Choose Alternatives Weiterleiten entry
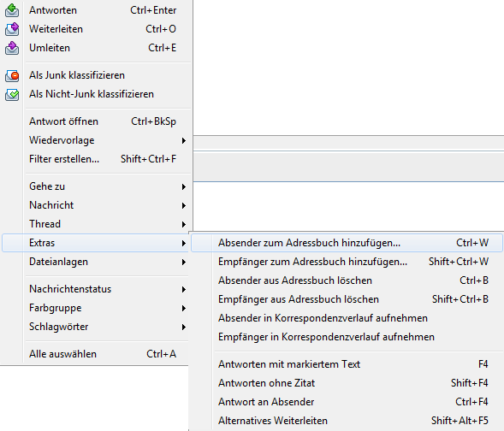Viewport: 504px width, 431px height. click(x=347, y=421)
